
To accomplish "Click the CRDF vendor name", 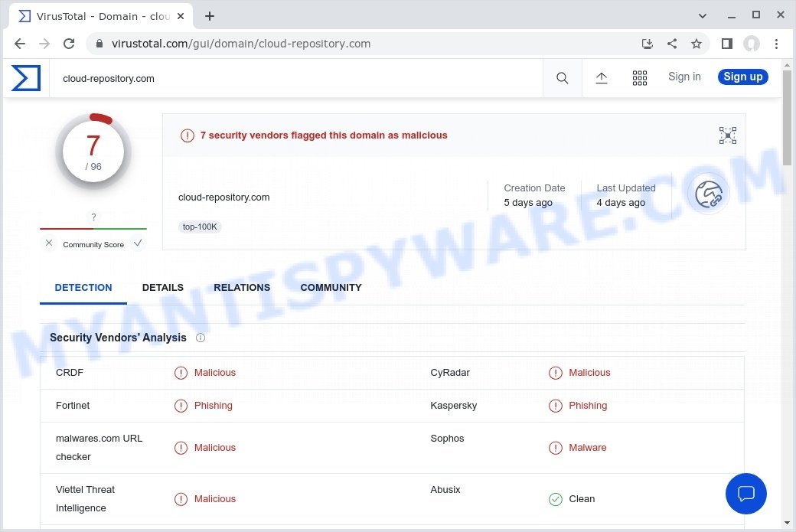I will pyautogui.click(x=70, y=373).
